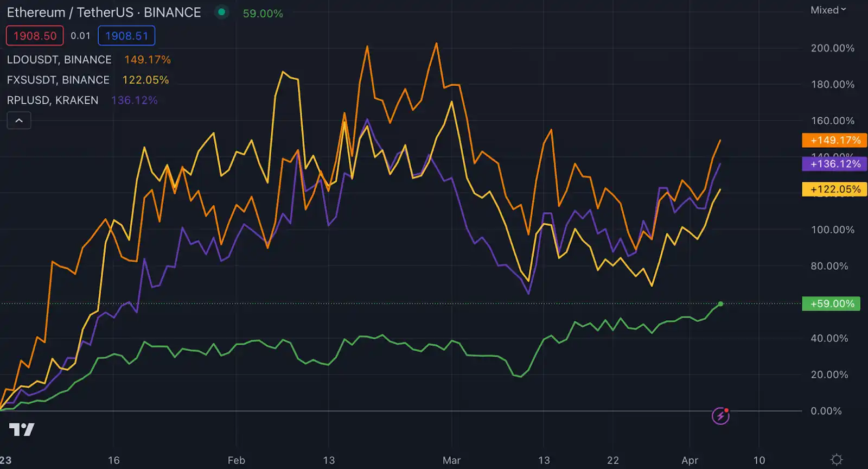Click the Feb date label on time axis
This screenshot has width=868, height=469.
237,460
